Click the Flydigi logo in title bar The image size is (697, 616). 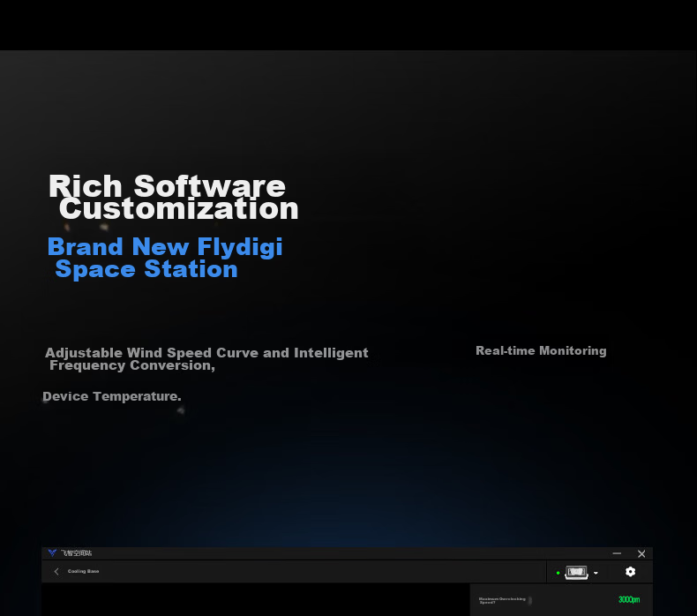(x=52, y=552)
